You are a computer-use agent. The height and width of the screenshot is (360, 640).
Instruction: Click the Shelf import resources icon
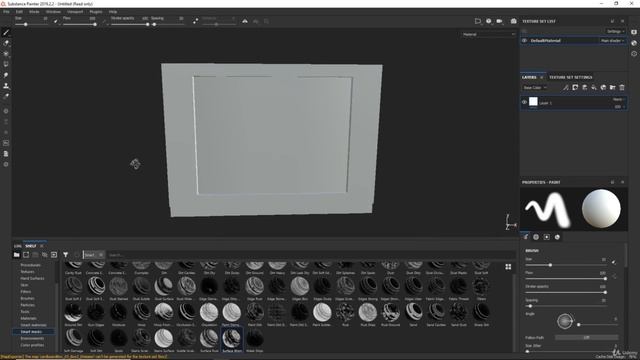(x=54, y=255)
